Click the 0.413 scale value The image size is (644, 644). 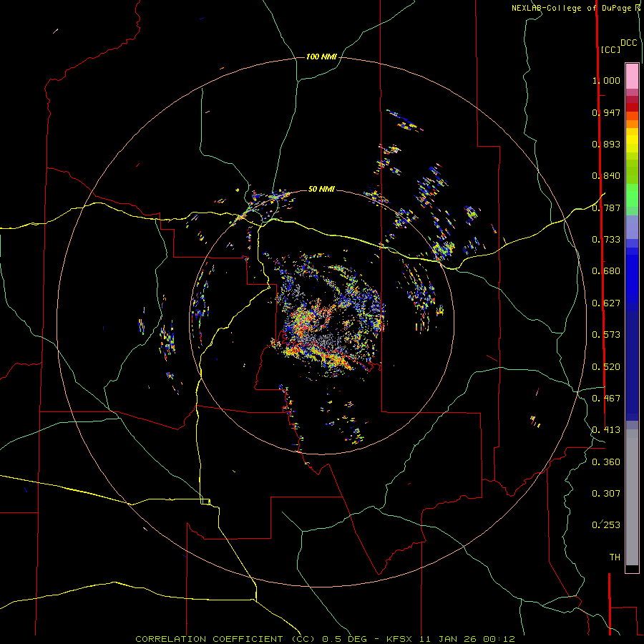606,430
